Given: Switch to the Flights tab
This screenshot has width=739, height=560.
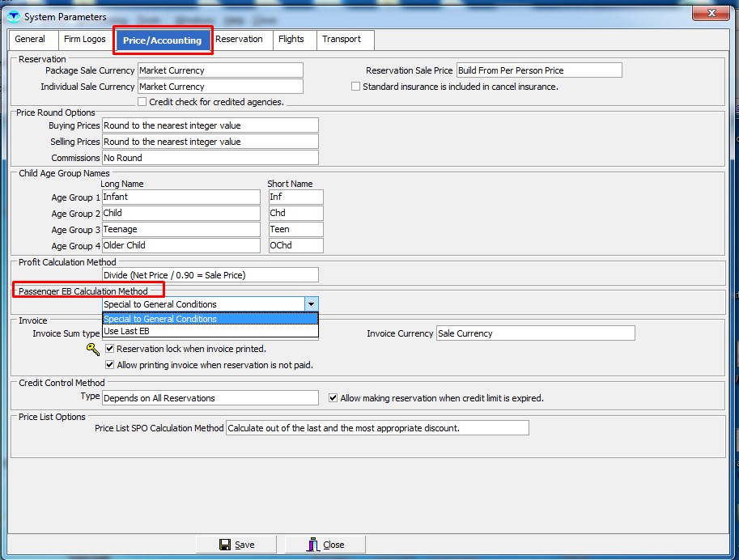Looking at the screenshot, I should pyautogui.click(x=291, y=39).
